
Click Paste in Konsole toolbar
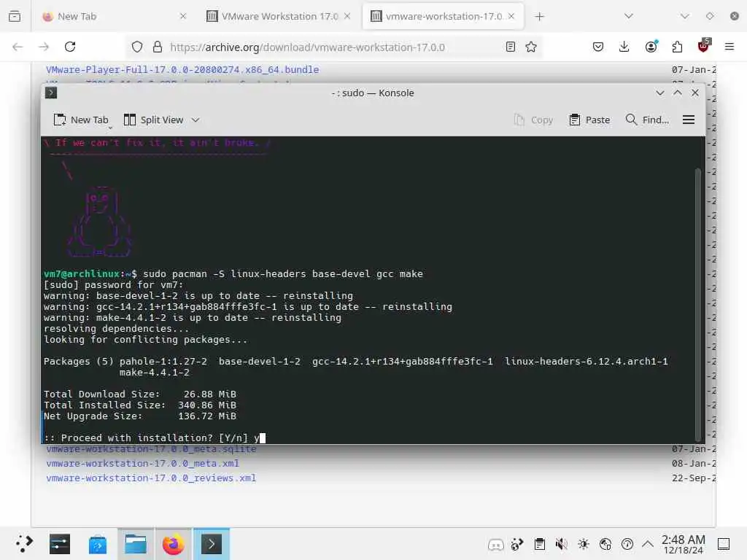coord(589,120)
